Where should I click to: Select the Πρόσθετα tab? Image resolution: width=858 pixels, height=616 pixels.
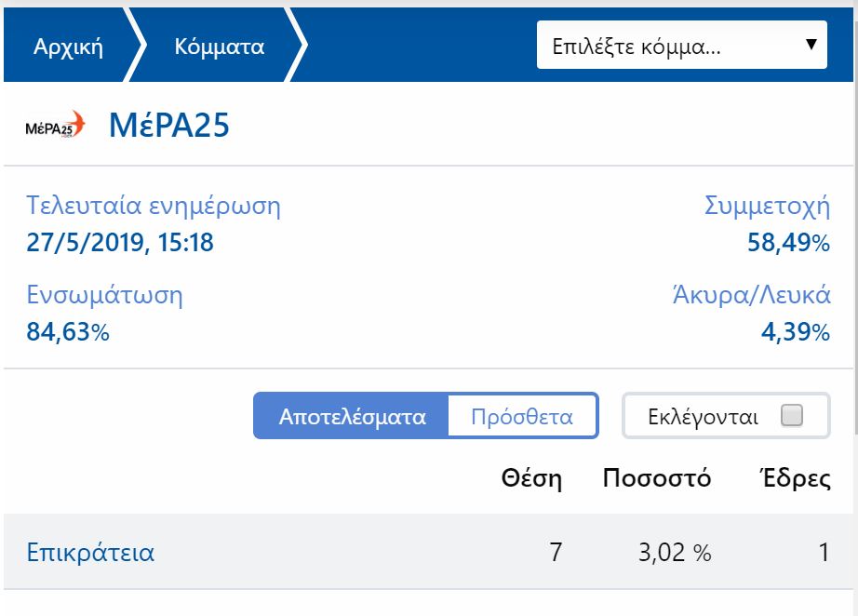[521, 416]
